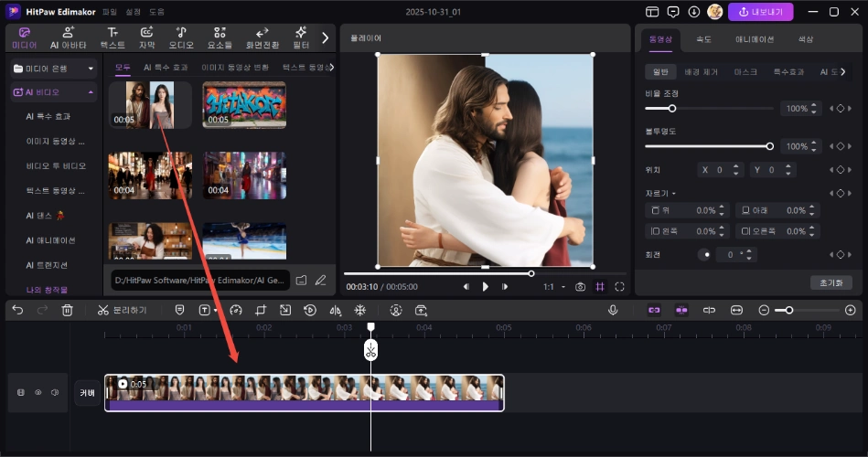Collapse the AI 비디오 section
Screen dimensions: 868x457
coord(91,92)
